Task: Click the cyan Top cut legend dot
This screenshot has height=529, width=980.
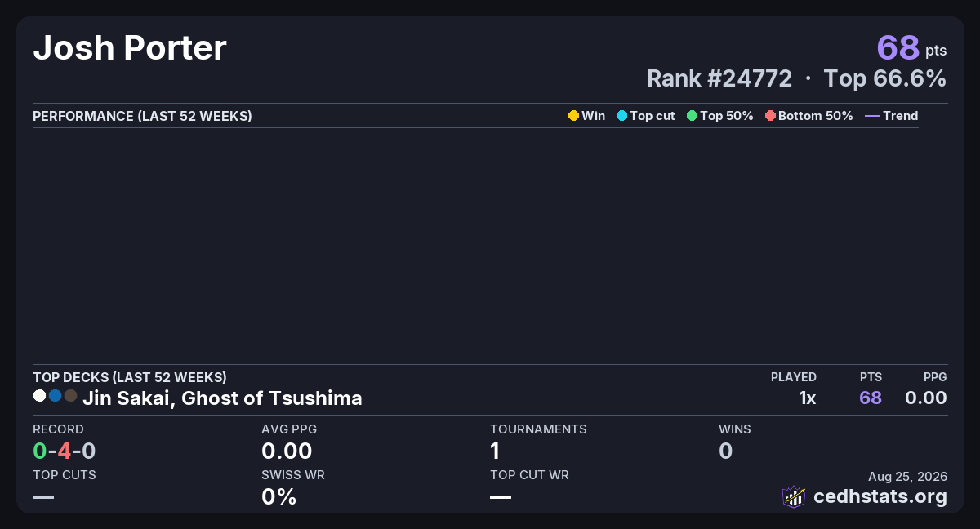Action: coord(621,116)
